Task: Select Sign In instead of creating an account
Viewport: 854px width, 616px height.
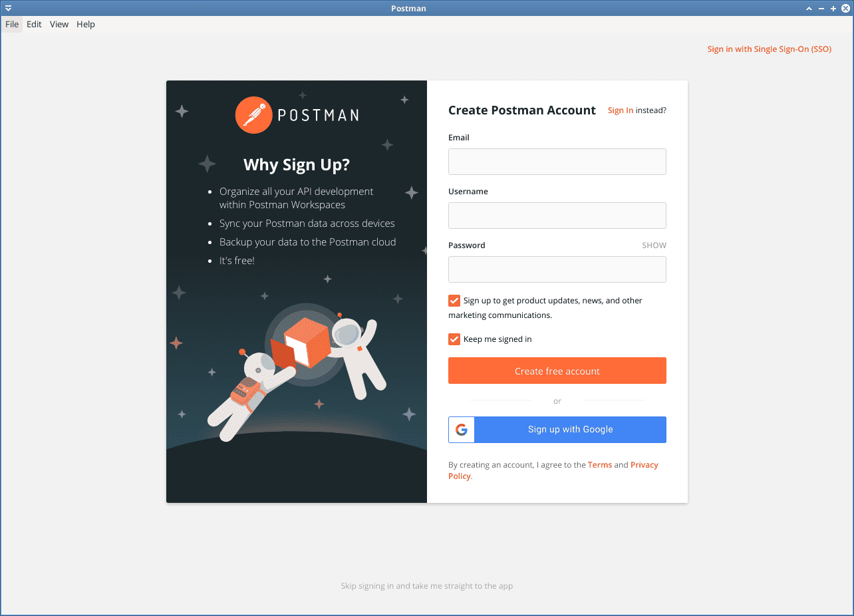Action: tap(621, 110)
